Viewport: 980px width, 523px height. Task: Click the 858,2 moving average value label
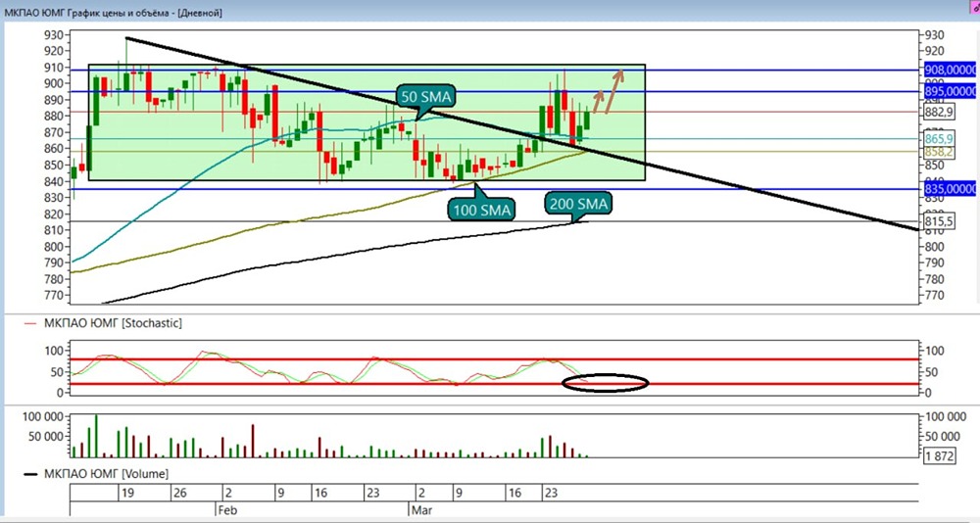(x=939, y=152)
